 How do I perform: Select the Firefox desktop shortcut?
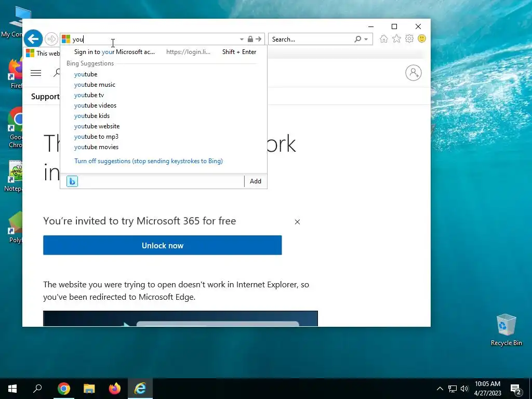[16, 74]
